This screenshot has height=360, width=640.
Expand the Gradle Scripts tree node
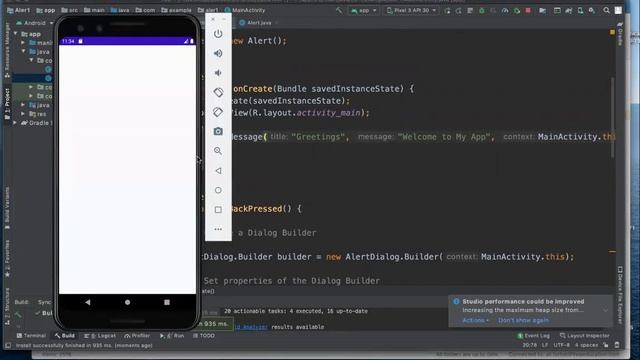16,122
